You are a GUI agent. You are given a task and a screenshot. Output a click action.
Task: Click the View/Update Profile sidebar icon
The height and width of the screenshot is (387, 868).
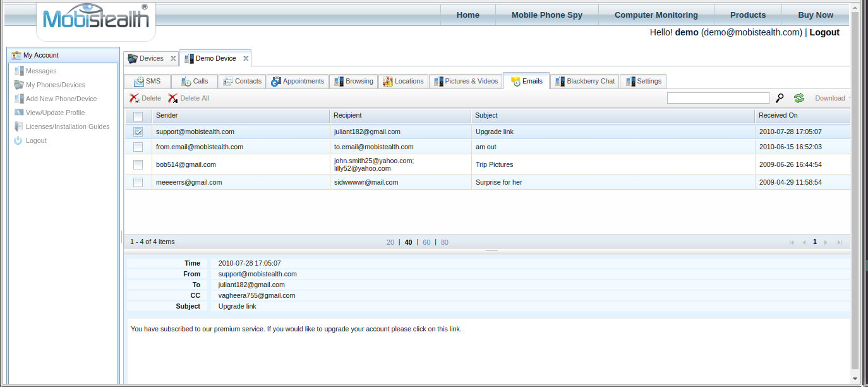pyautogui.click(x=19, y=113)
